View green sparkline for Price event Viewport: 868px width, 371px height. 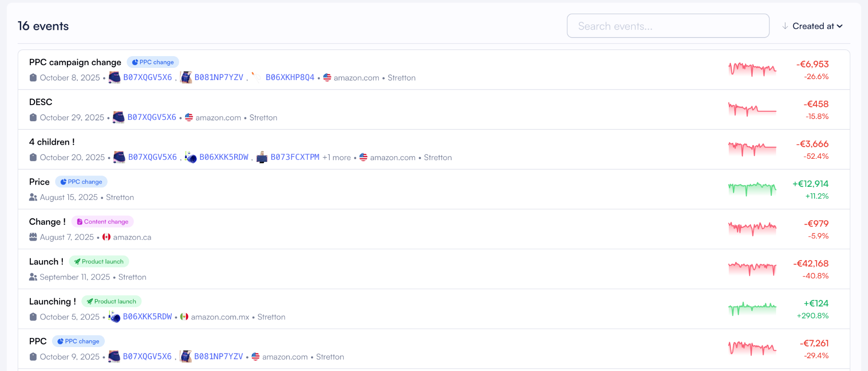[x=752, y=189]
